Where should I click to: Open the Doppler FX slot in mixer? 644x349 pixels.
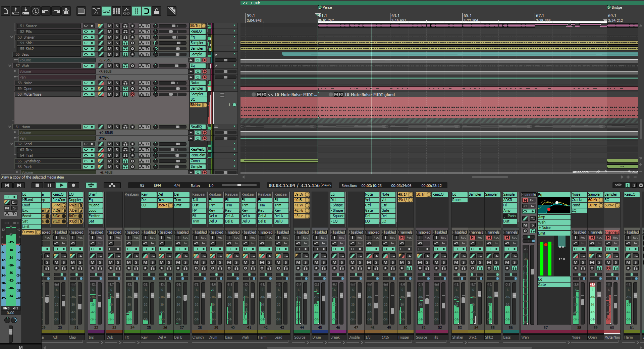75,200
